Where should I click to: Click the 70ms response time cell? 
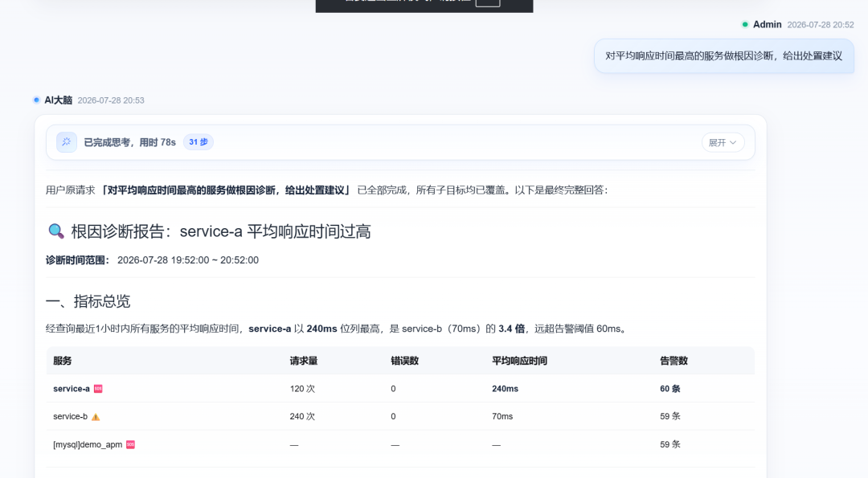point(502,417)
